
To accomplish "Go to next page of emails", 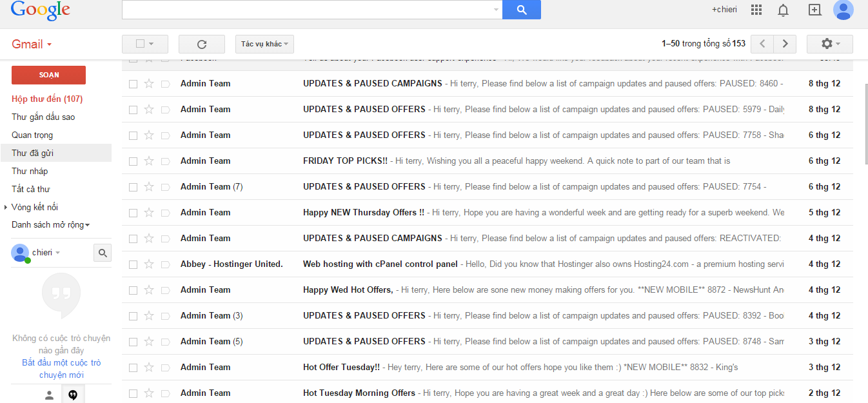I will pos(785,44).
